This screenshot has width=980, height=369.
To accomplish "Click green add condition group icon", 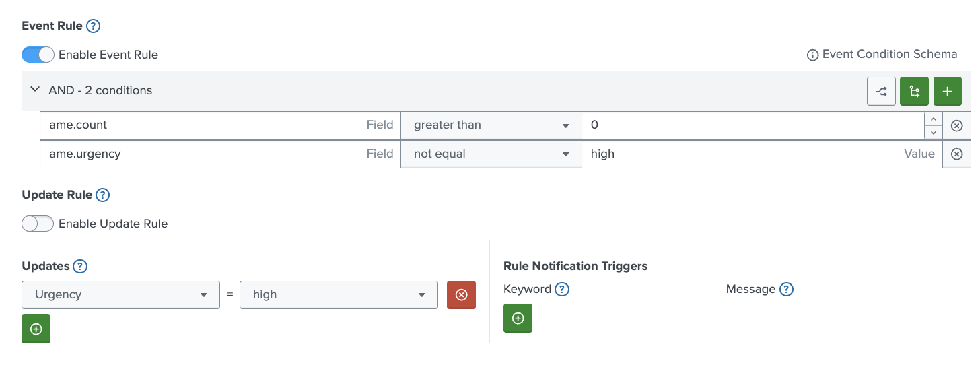I will 914,92.
